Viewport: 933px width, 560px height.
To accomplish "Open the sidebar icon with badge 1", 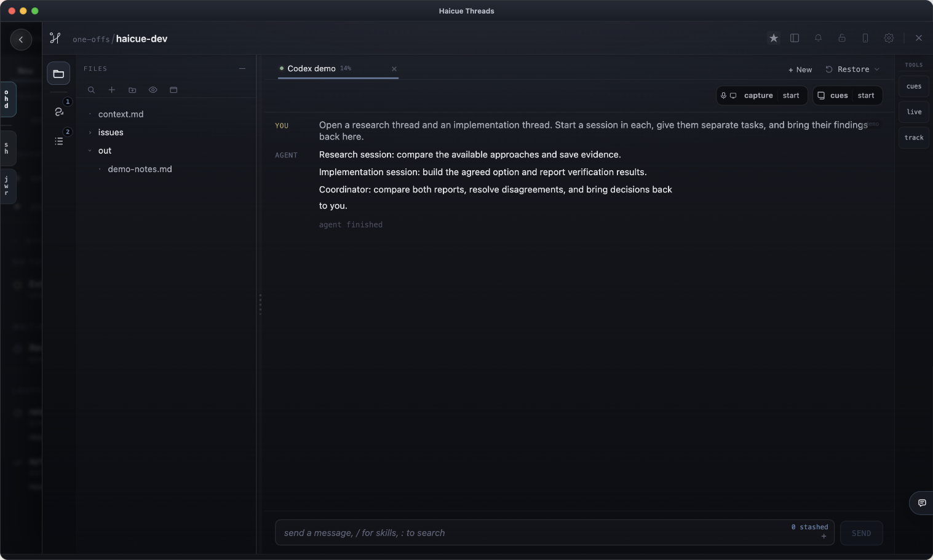I will click(x=59, y=111).
